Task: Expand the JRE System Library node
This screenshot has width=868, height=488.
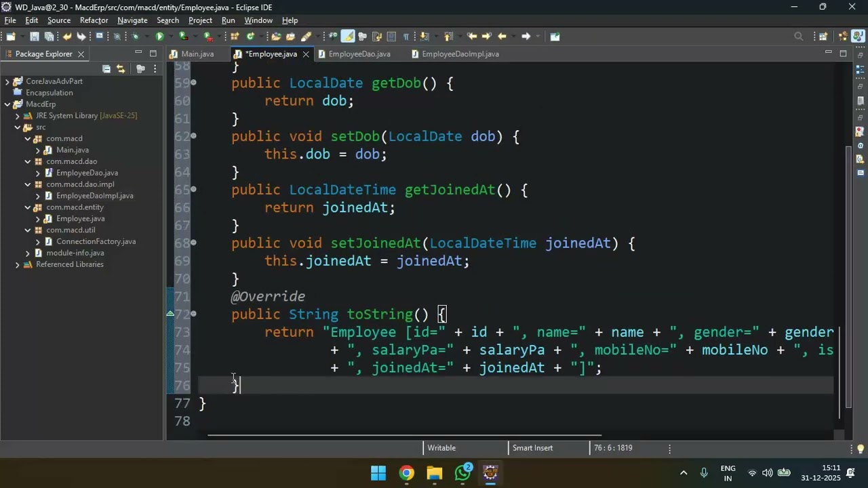Action: (x=18, y=116)
